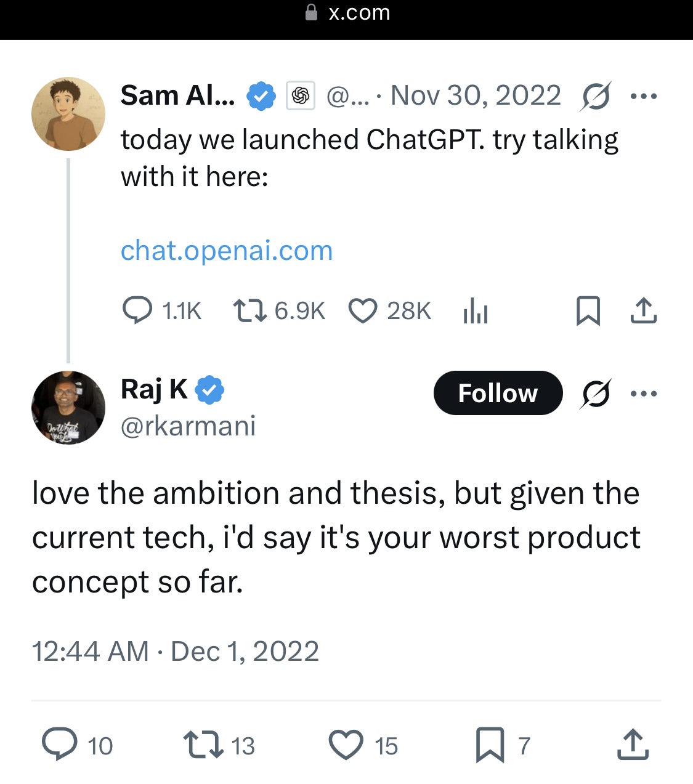
Task: Open chat.openai.com link
Action: 227,251
